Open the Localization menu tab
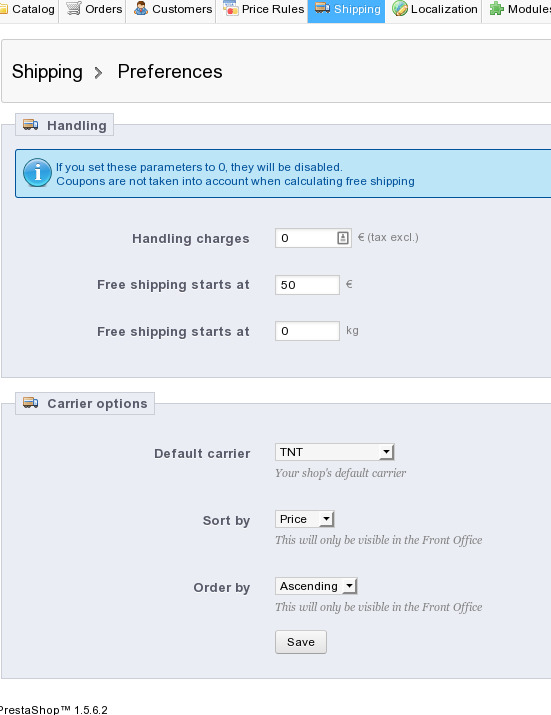Screen dimensions: 551x715 (x=434, y=9)
